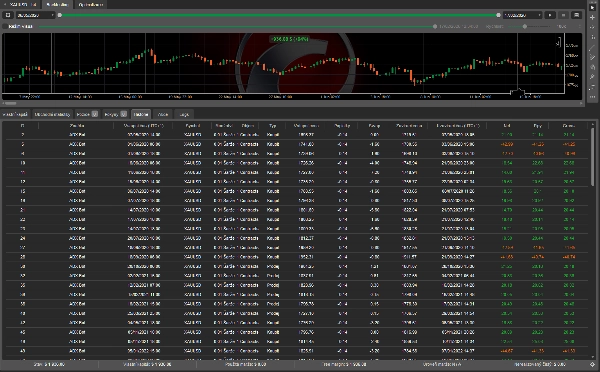This screenshot has height=372, width=600.
Task: Click the start handle of date range slider
Action: [59, 15]
